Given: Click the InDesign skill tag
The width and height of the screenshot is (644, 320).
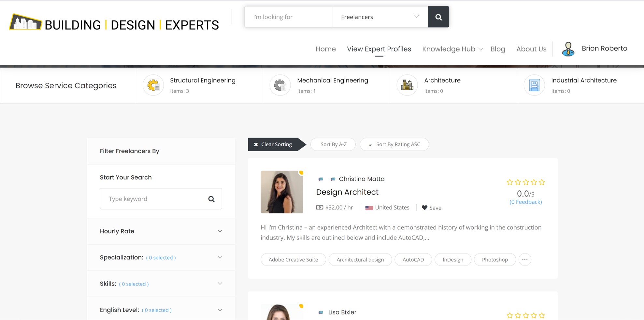Looking at the screenshot, I should (453, 260).
